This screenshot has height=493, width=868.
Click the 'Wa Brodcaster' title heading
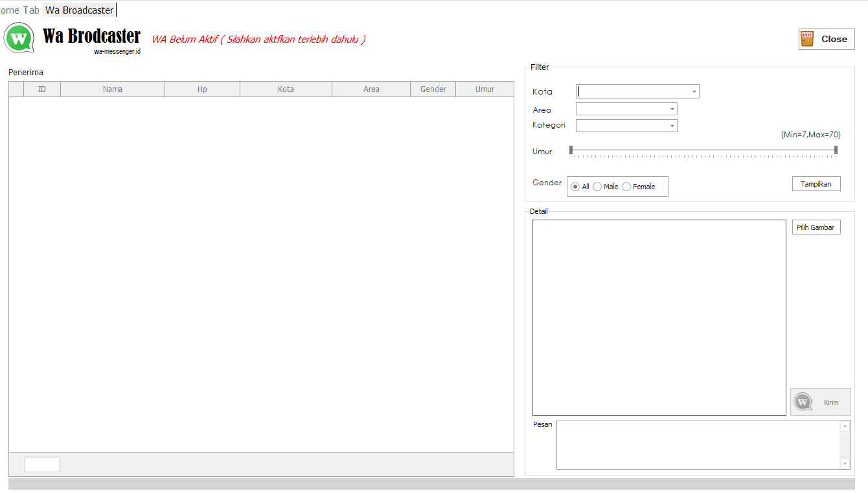(91, 36)
